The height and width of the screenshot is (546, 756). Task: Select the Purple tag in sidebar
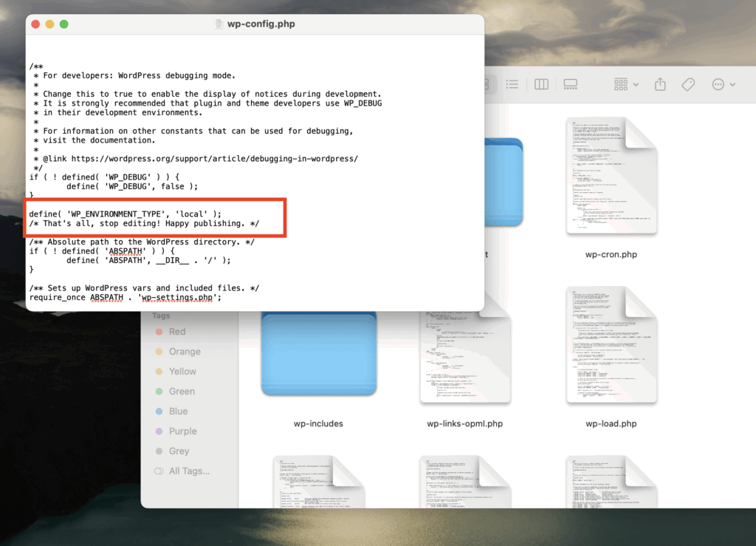point(185,431)
